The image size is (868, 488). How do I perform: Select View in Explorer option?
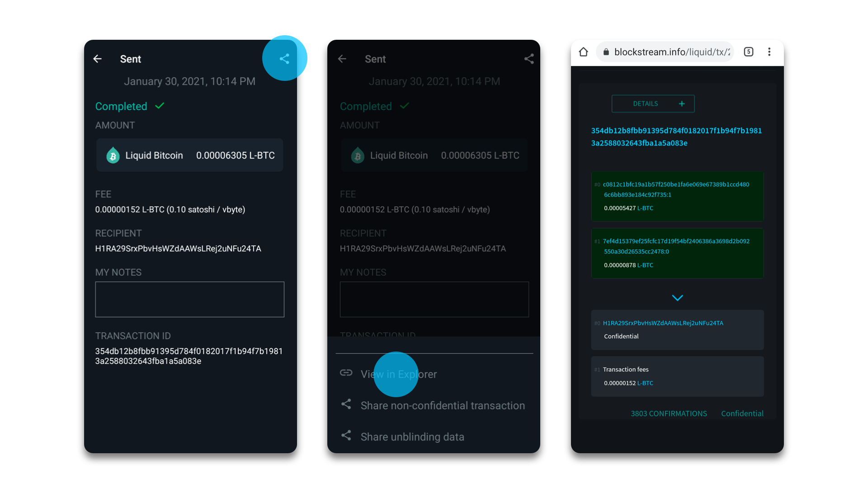click(399, 374)
